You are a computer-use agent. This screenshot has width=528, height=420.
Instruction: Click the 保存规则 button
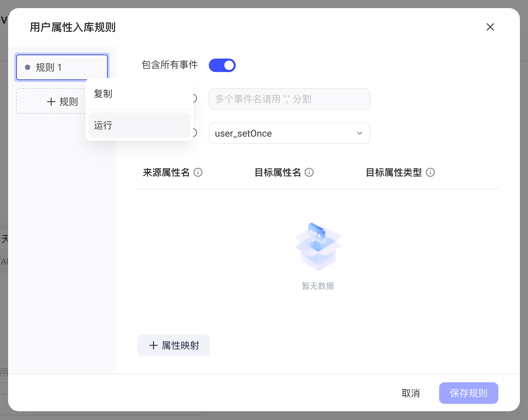tap(469, 393)
